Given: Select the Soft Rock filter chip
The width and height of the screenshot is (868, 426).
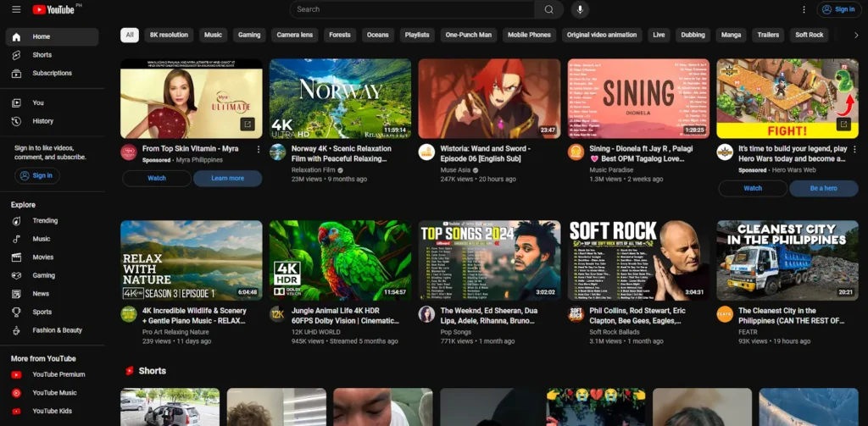Looking at the screenshot, I should pyautogui.click(x=809, y=35).
